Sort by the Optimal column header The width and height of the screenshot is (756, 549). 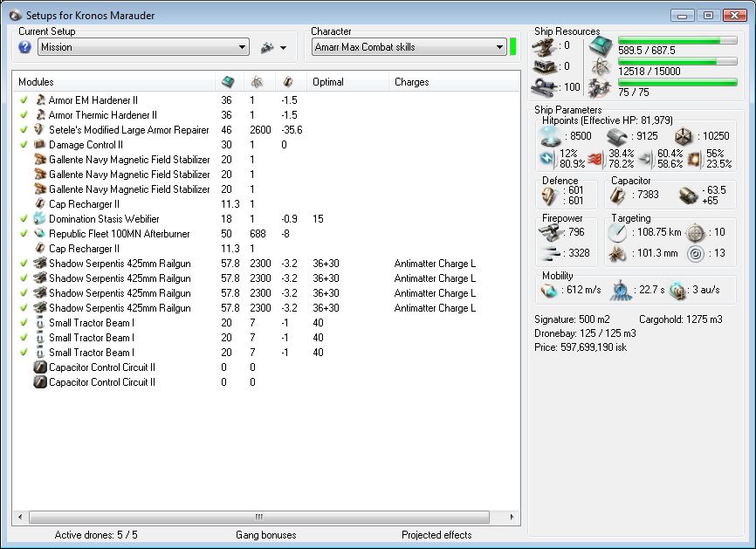click(347, 82)
